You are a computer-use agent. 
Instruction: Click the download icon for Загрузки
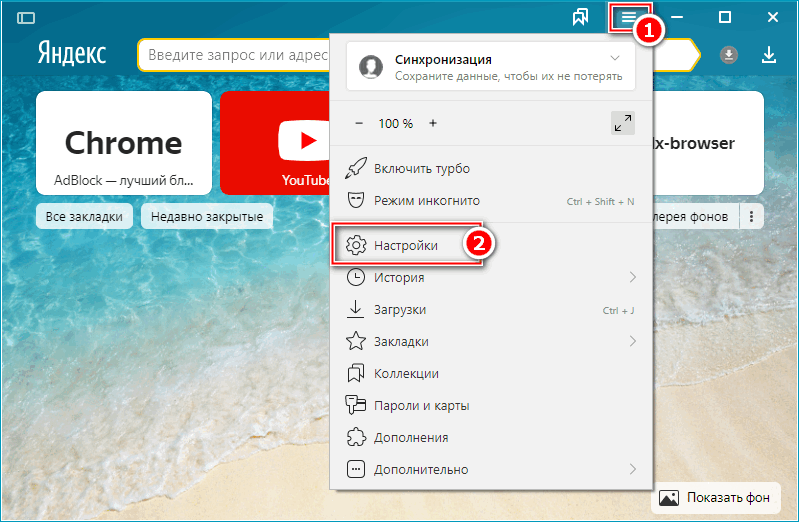tap(356, 309)
